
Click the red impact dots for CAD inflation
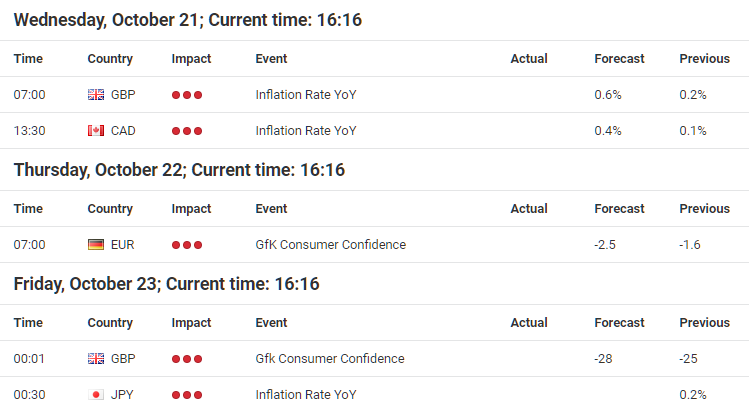[x=187, y=131]
